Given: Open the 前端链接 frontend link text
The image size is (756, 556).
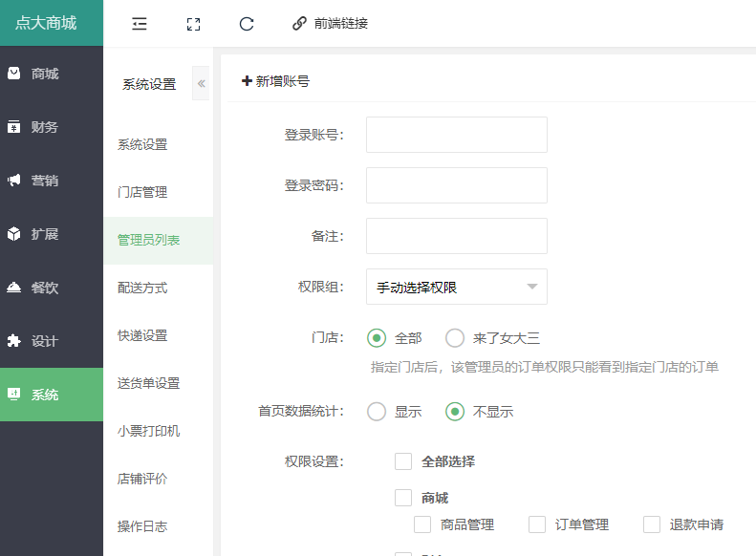Looking at the screenshot, I should [341, 23].
